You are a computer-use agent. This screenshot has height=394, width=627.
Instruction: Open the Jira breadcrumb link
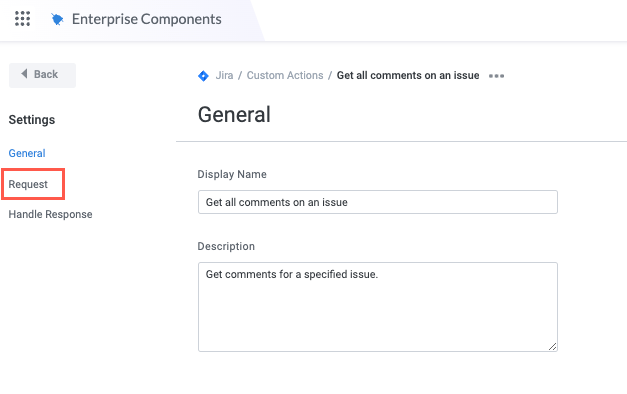click(224, 75)
